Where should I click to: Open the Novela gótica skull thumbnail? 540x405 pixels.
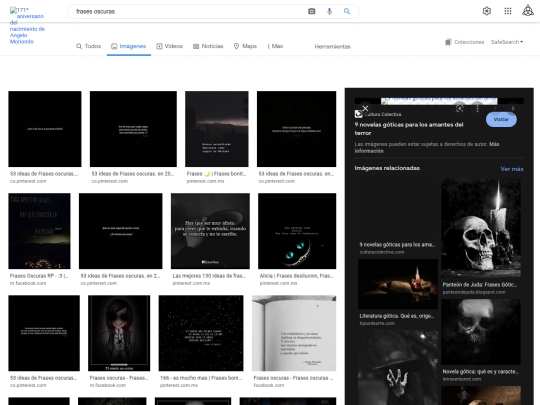click(x=481, y=332)
